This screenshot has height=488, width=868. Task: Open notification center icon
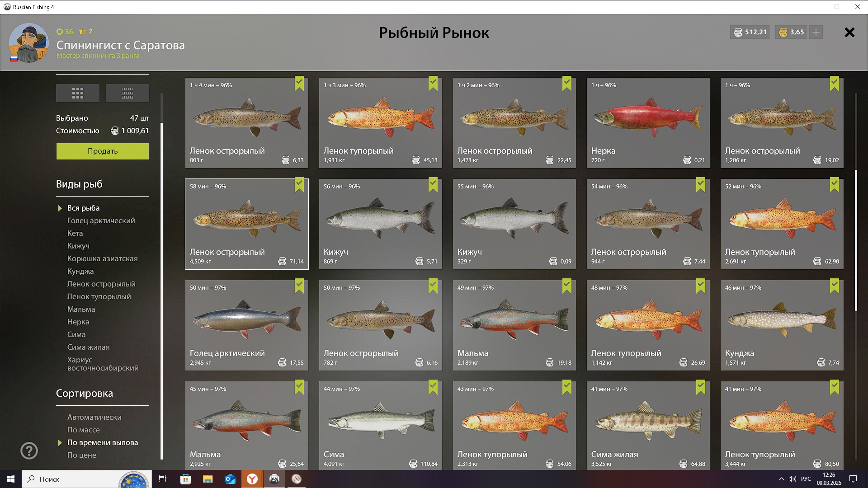click(853, 479)
